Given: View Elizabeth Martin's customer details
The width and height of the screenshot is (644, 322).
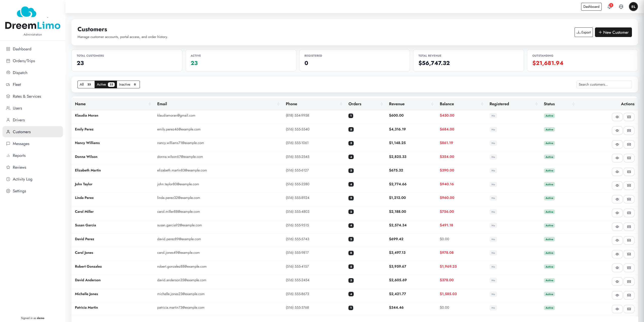Looking at the screenshot, I should (x=617, y=172).
